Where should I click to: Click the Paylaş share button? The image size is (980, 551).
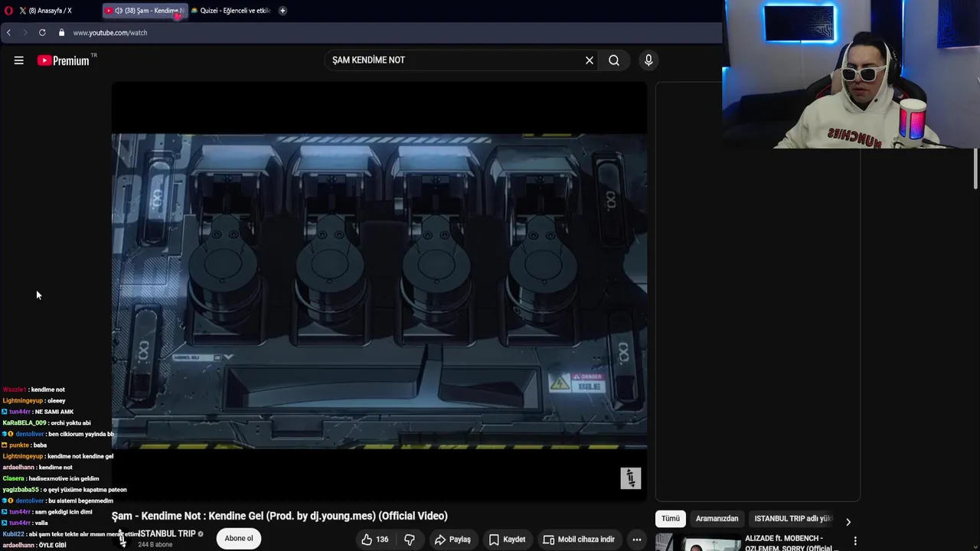tap(452, 540)
